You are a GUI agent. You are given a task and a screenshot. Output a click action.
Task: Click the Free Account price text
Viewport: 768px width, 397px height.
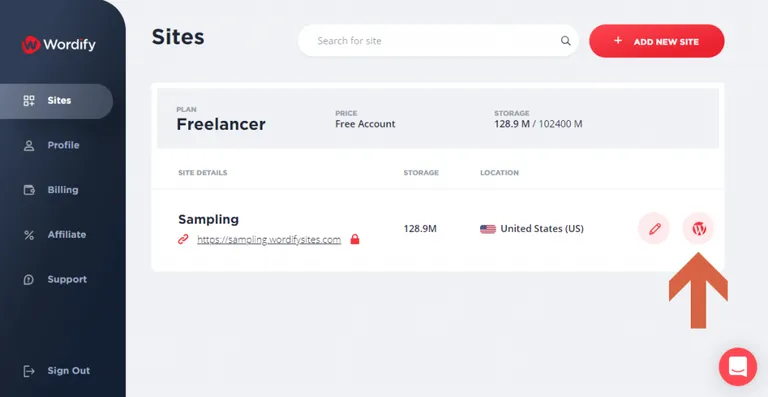coord(365,124)
